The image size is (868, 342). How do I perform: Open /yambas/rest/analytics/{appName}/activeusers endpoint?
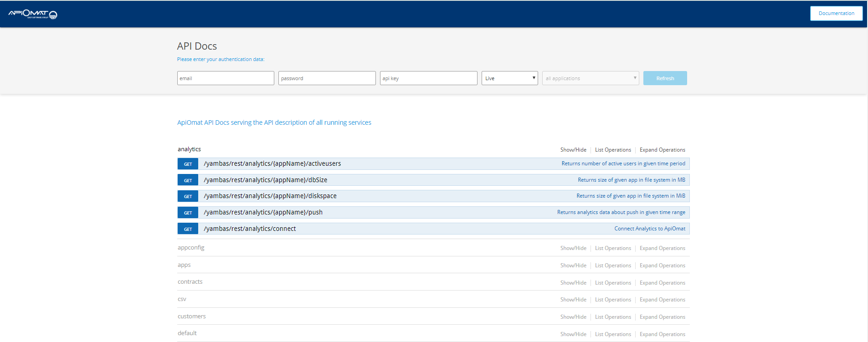click(x=272, y=163)
